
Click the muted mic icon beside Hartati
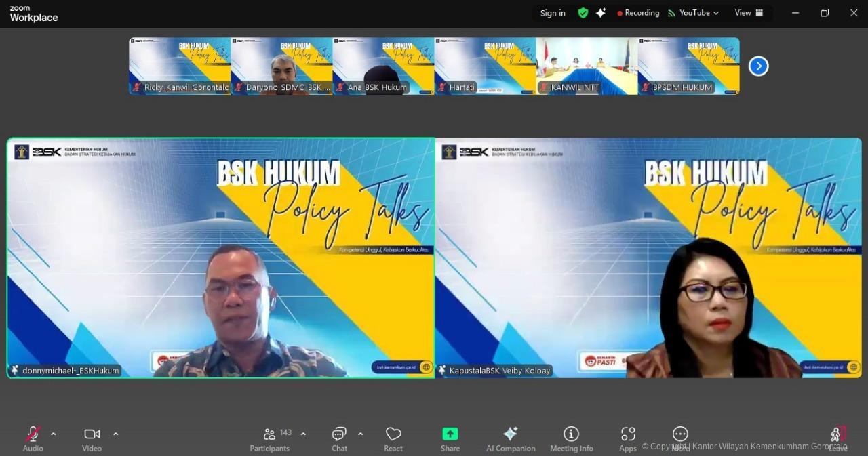click(442, 87)
